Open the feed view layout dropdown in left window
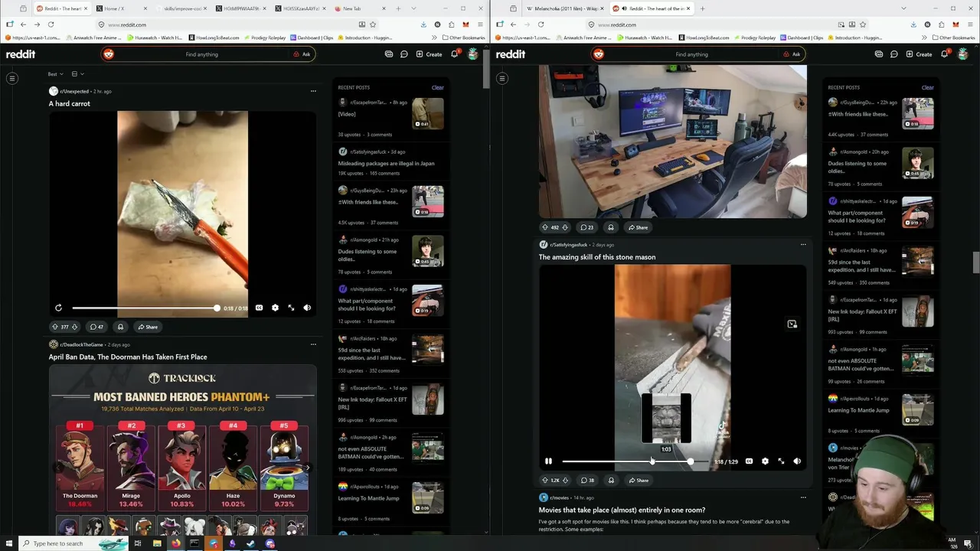The image size is (980, 551). 77,74
